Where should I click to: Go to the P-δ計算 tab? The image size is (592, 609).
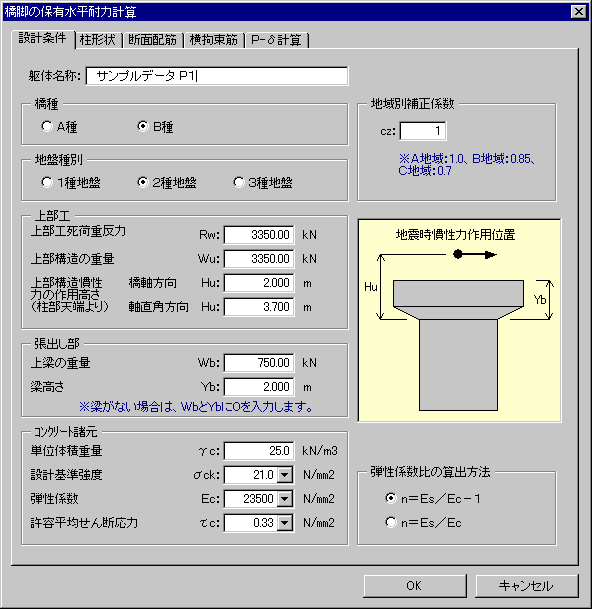pos(276,40)
